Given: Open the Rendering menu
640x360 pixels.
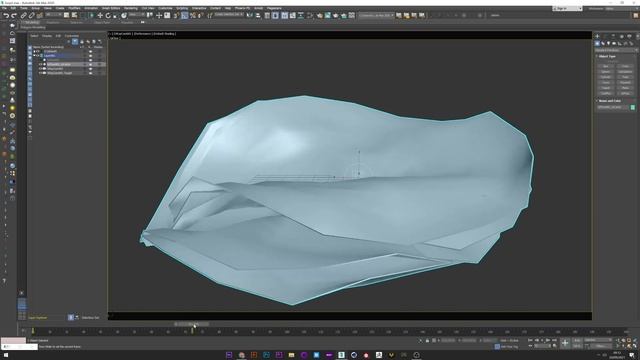Looking at the screenshot, I should click(131, 8).
